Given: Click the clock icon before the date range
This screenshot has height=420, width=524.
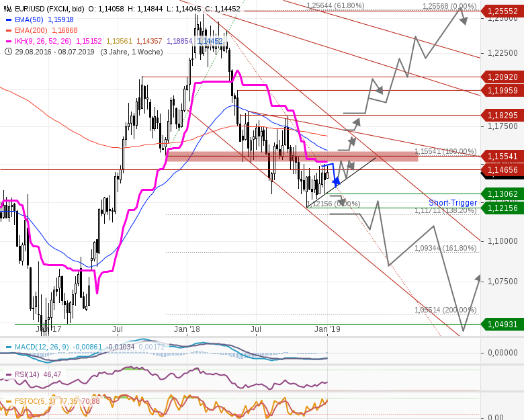Looking at the screenshot, I should click(x=8, y=52).
